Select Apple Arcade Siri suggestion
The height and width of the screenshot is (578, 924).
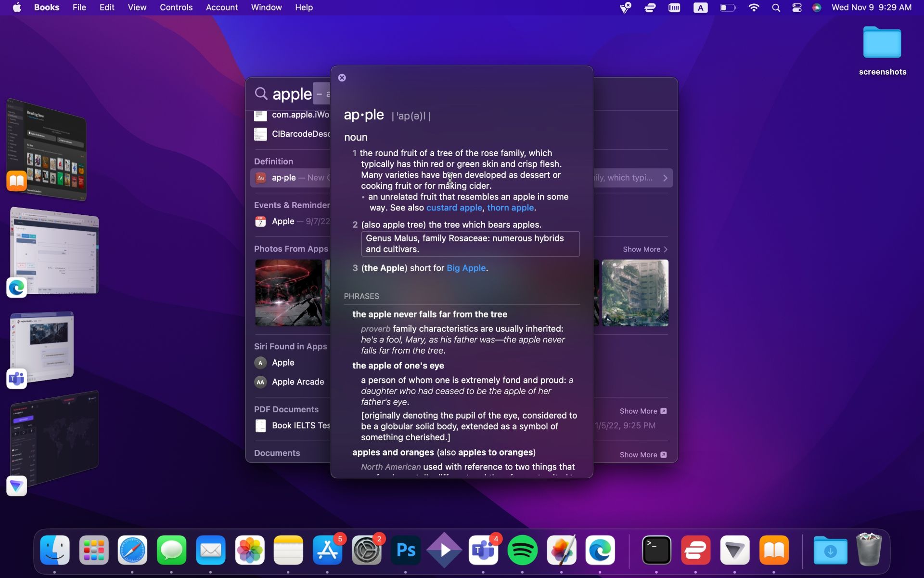click(297, 382)
